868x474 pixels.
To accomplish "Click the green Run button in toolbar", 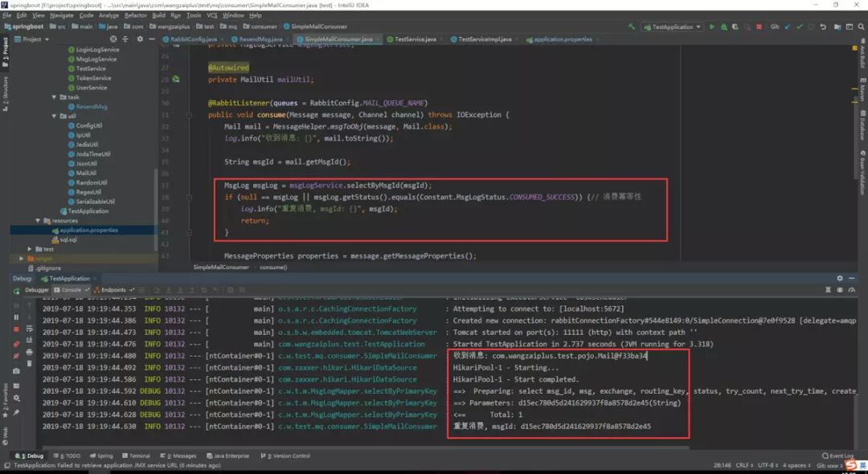I will pyautogui.click(x=711, y=27).
